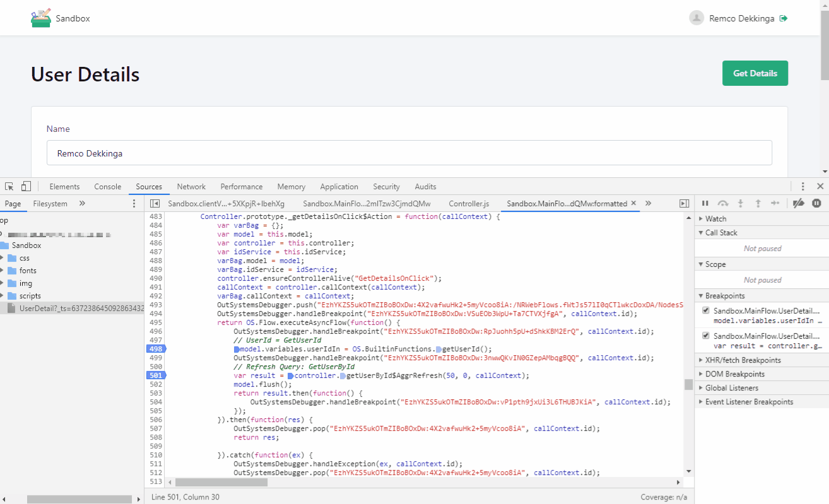Step into the next function call
The image size is (829, 504).
(x=740, y=203)
